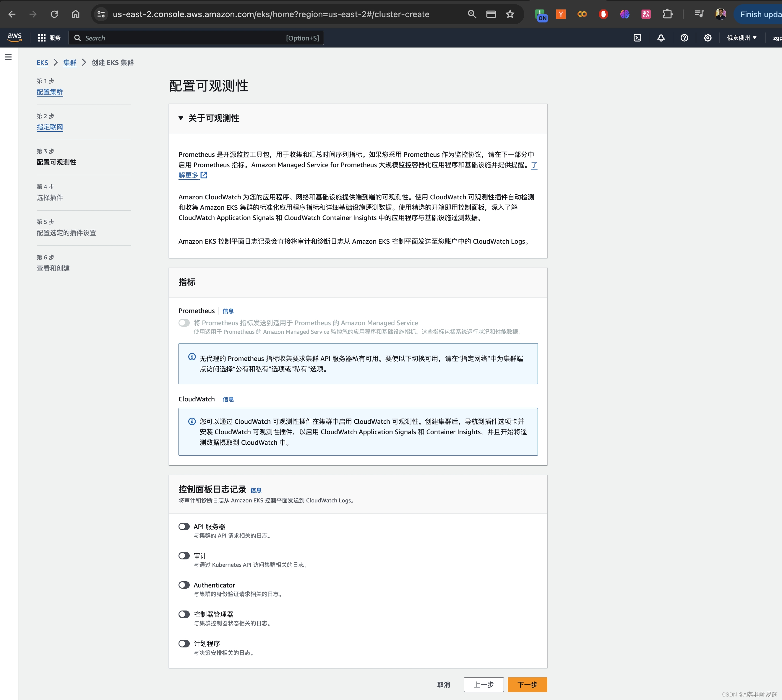This screenshot has width=782, height=700.
Task: Bookmark this page with the star icon
Action: click(x=510, y=14)
